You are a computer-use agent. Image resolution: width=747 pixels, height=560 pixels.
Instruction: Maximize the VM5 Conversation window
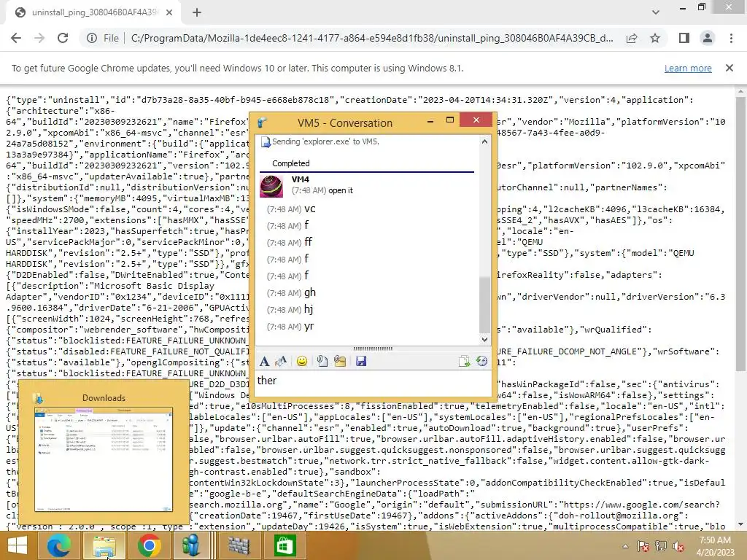449,120
